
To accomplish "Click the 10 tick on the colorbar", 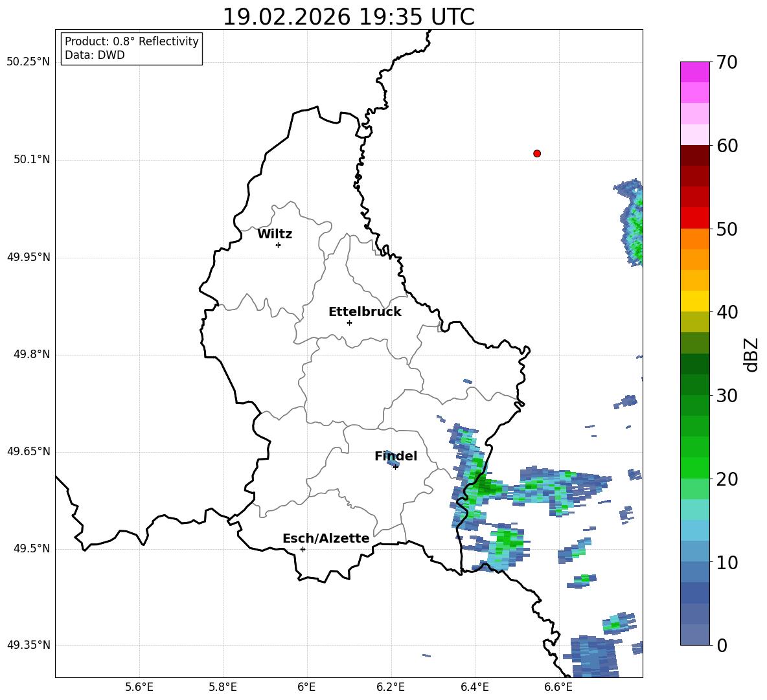I will point(727,562).
